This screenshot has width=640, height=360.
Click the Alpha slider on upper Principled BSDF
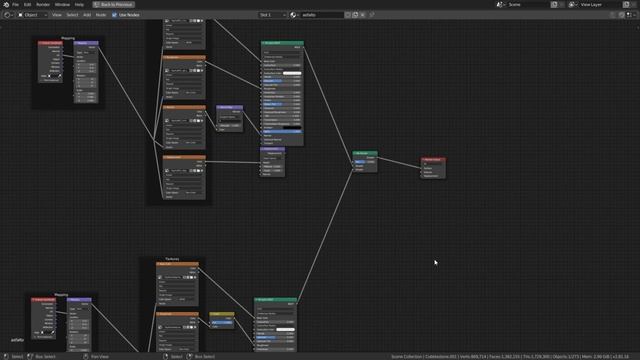click(282, 132)
